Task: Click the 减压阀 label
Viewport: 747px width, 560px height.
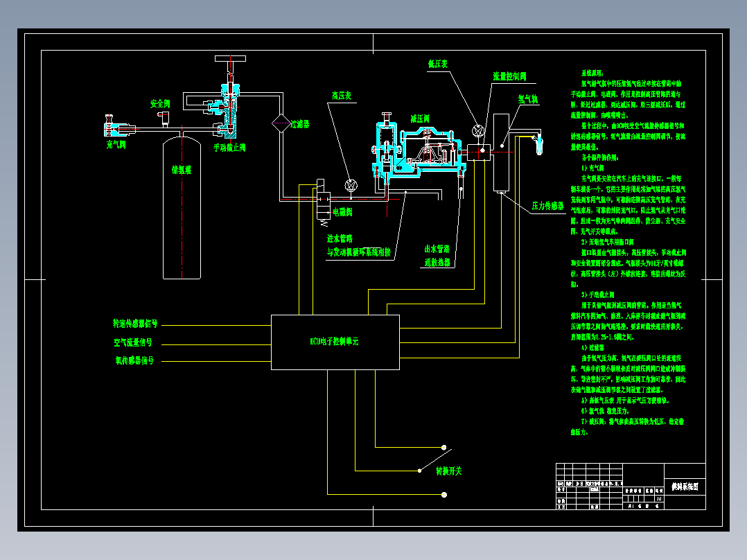Action: 420,119
